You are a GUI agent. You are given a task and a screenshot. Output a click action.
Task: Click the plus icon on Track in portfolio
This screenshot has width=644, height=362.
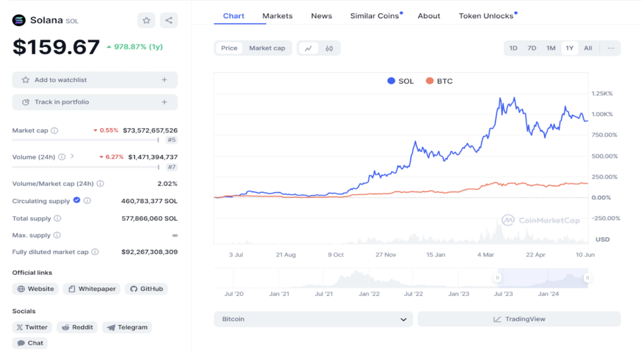coord(164,102)
